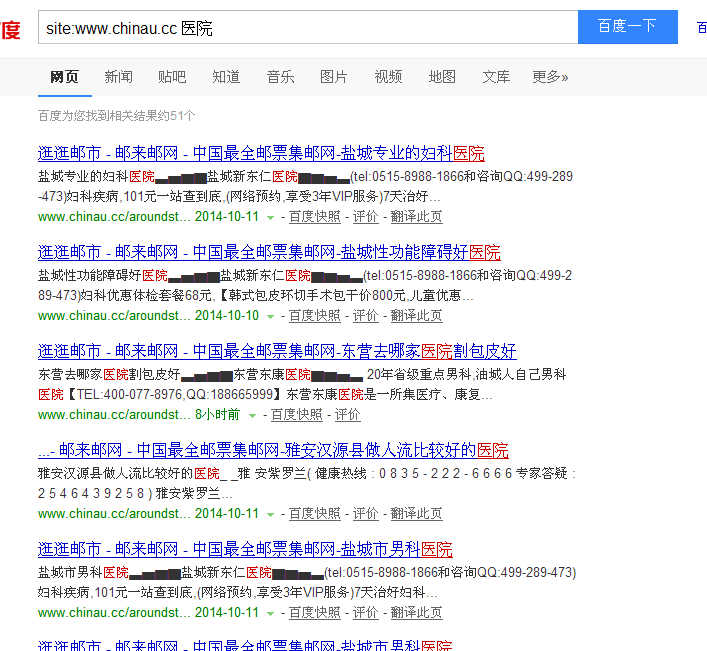Screen dimensions: 707x651
Task: Open 百度快照 for 盐城性功能障碍 result
Action: tap(315, 316)
